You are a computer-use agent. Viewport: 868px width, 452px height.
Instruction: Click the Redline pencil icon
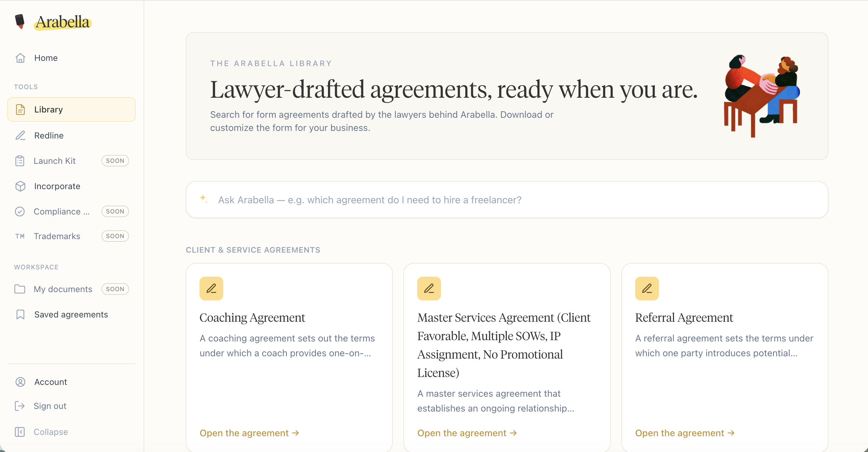[x=20, y=135]
